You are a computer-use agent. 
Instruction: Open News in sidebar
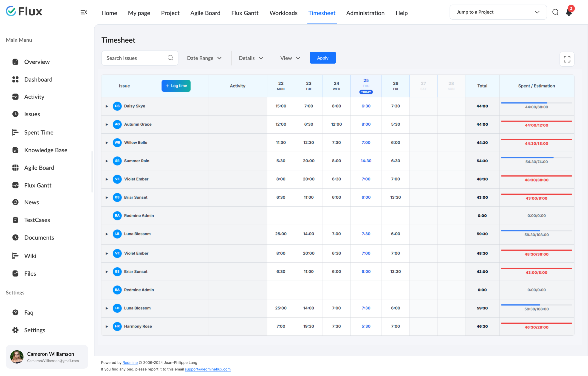tap(31, 202)
